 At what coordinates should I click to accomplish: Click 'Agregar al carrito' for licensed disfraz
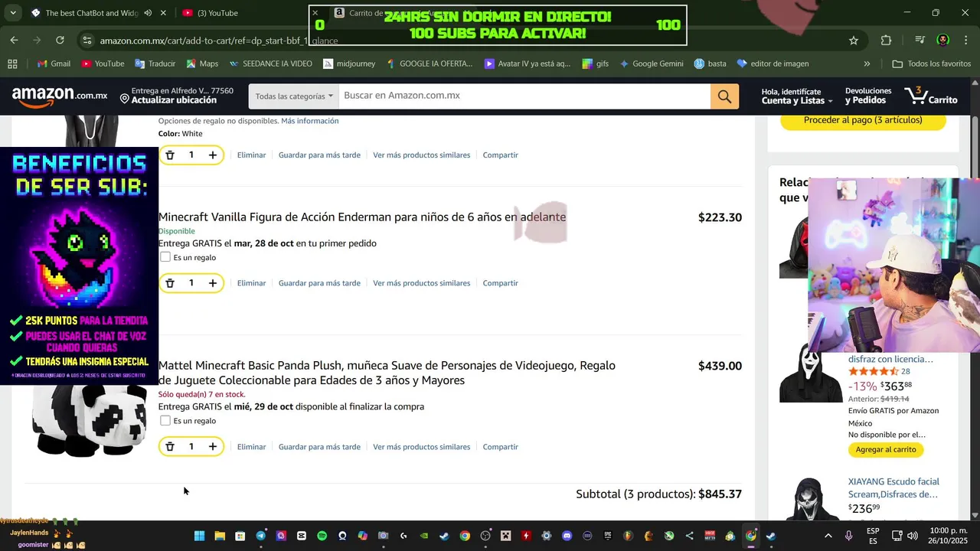(886, 449)
